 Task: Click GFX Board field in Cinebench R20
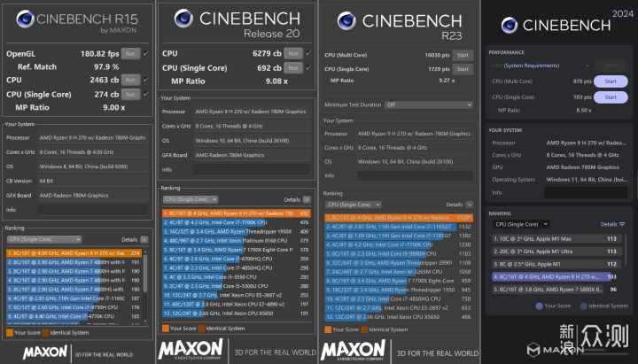pos(252,155)
